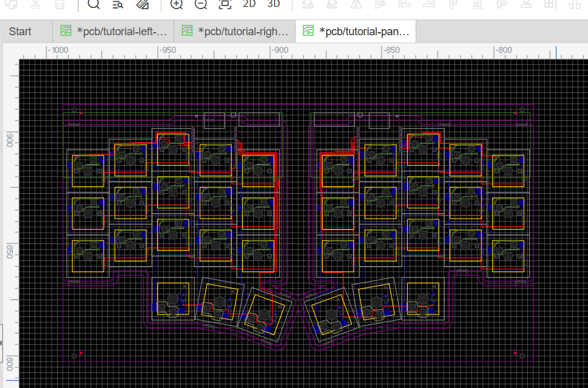Screen dimensions: 588x388
Task: Click the rotate left icon
Action: [308, 4]
